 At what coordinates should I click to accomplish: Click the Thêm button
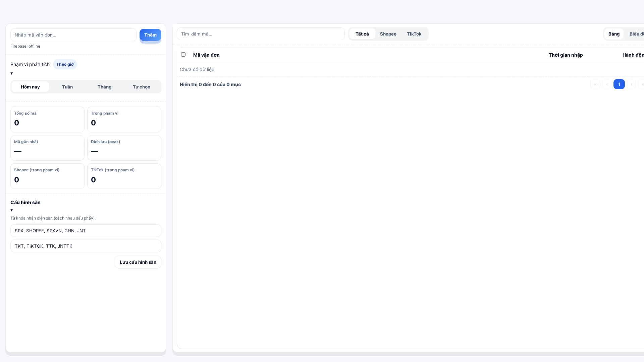(x=150, y=35)
